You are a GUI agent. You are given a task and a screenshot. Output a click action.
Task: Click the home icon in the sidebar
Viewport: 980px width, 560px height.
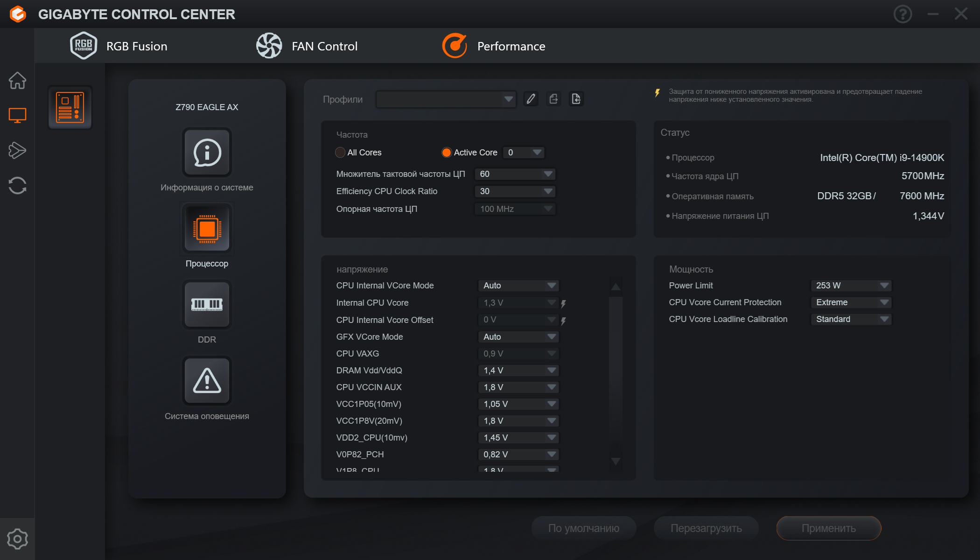coord(17,80)
